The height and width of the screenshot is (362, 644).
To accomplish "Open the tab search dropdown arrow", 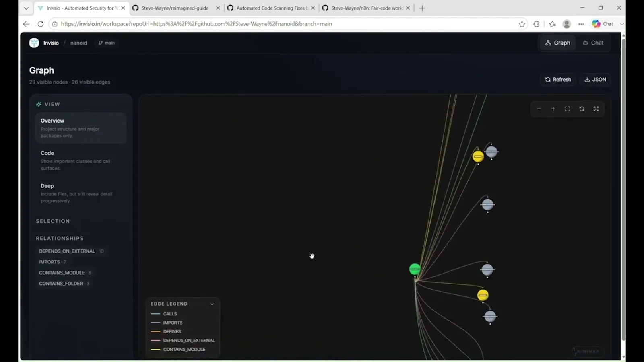I will (26, 8).
